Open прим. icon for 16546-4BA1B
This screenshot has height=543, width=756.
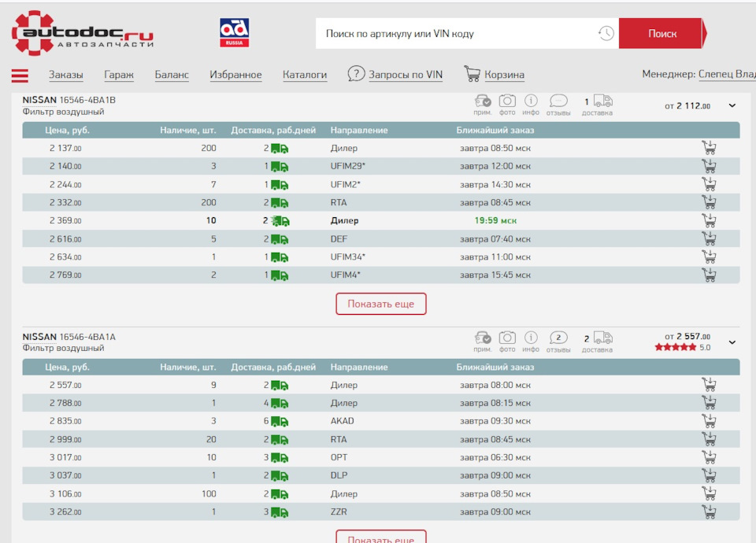tap(483, 102)
